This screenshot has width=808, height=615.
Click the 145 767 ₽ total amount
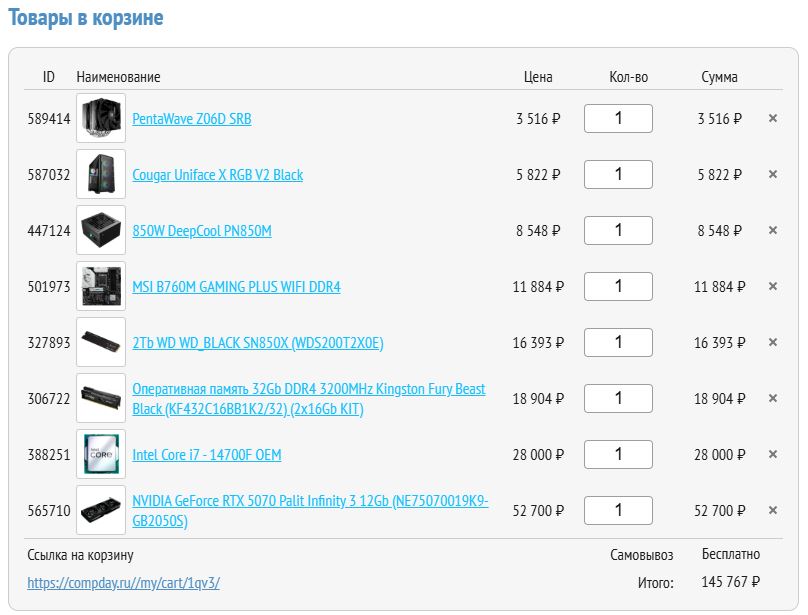730,582
